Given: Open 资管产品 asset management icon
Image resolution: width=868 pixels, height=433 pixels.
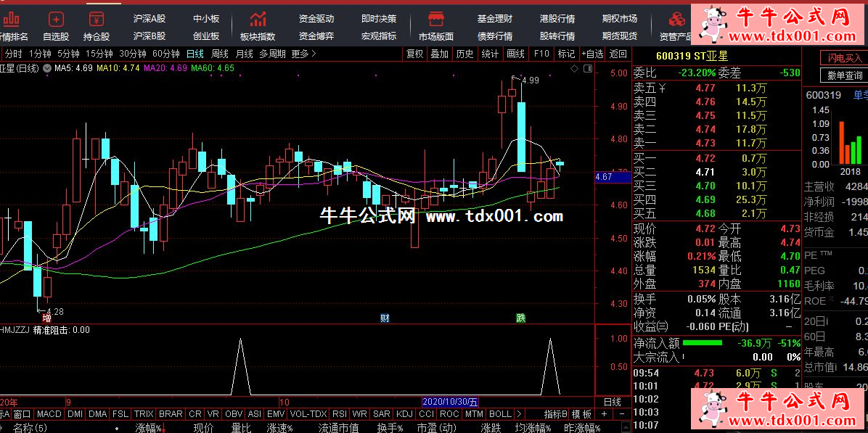Looking at the screenshot, I should pos(676,26).
